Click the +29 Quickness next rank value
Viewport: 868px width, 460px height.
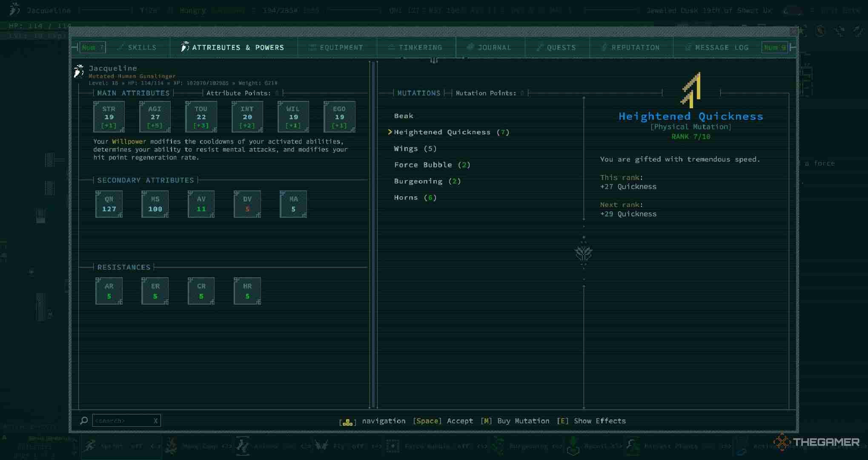[x=628, y=214]
